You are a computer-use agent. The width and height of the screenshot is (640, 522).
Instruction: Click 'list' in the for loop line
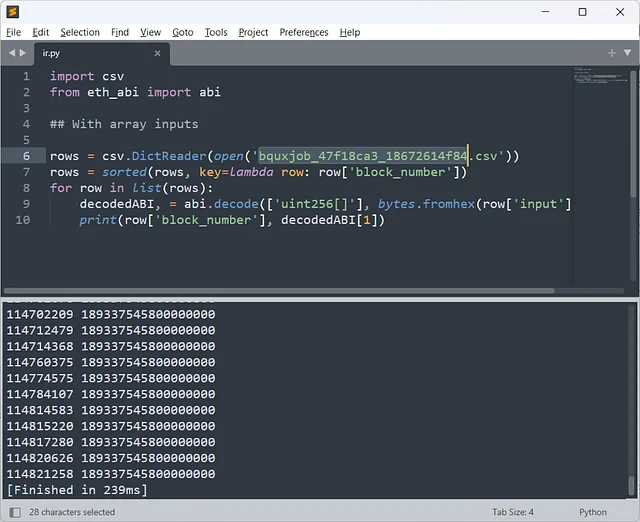pos(147,188)
